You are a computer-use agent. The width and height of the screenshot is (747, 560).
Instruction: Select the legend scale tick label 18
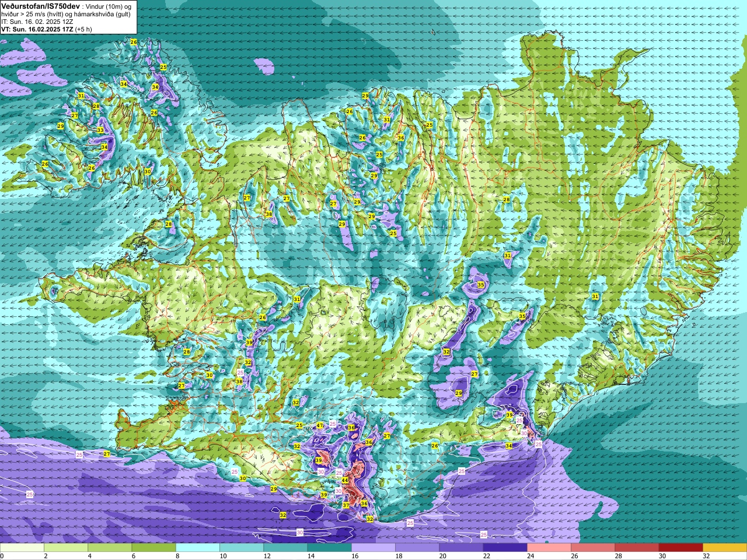click(399, 556)
